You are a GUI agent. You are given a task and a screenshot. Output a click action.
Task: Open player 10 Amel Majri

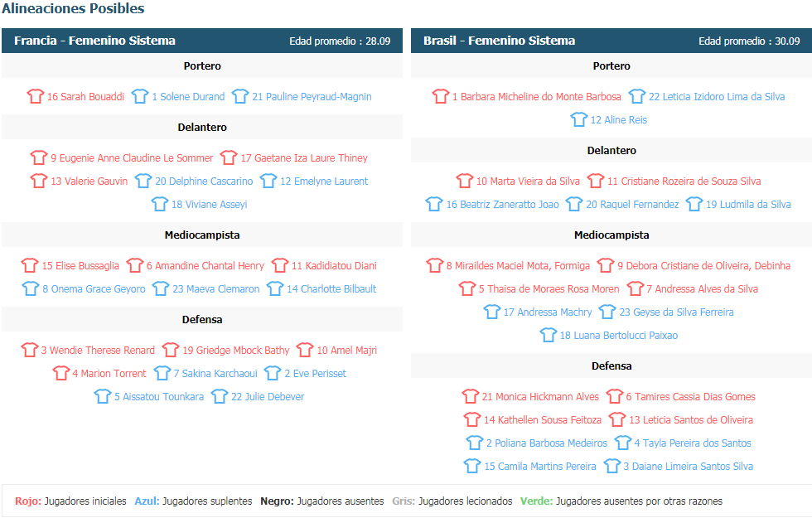(x=347, y=351)
